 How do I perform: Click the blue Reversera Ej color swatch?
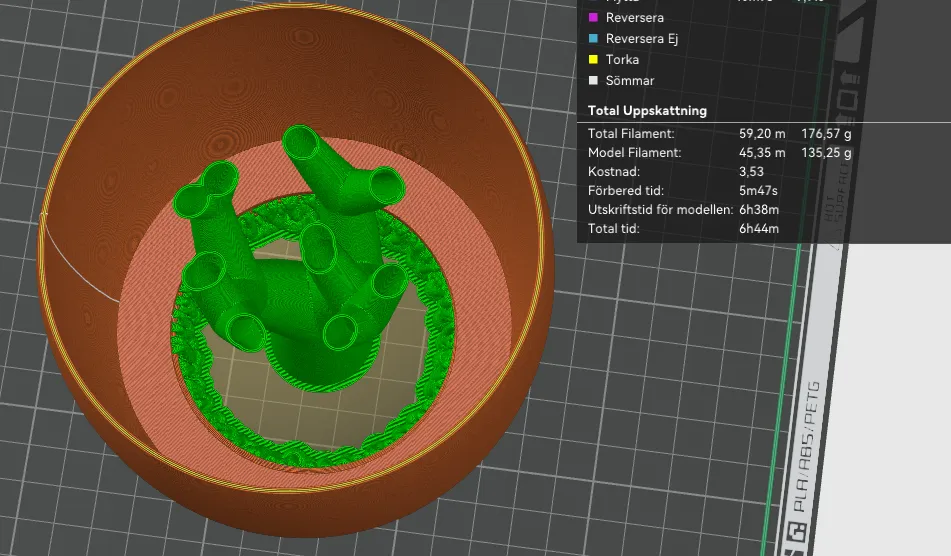[x=593, y=39]
